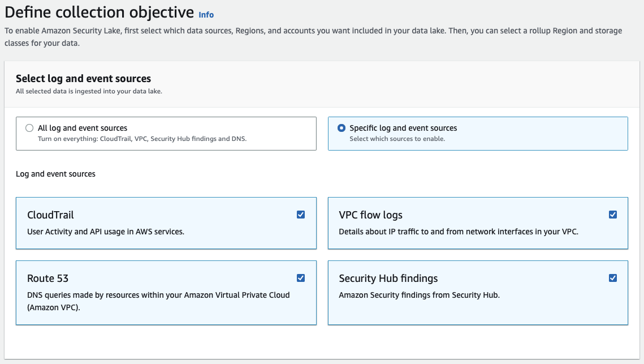Uncheck the CloudTrail checkbox
Image resolution: width=644 pixels, height=364 pixels.
pyautogui.click(x=301, y=215)
